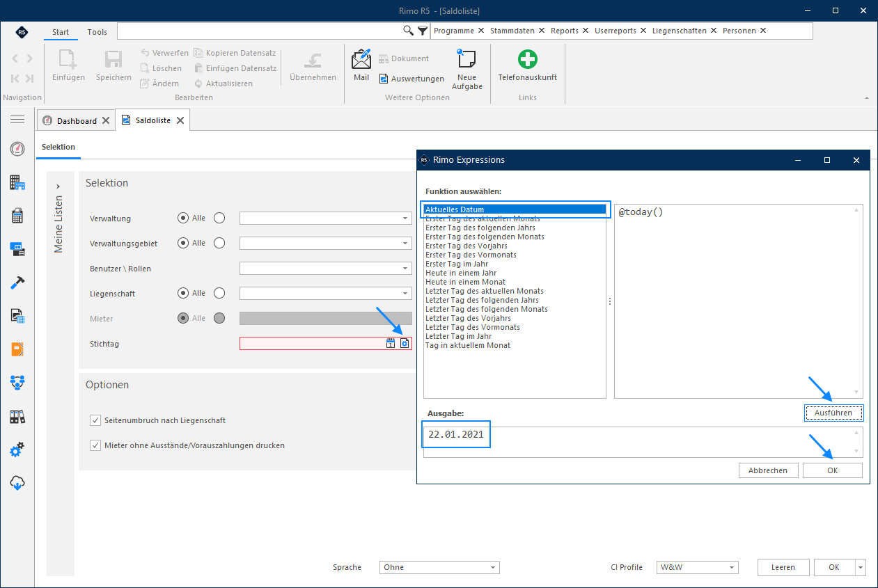Click the R5 application logo
Screen dimensions: 878x588
coord(22,32)
